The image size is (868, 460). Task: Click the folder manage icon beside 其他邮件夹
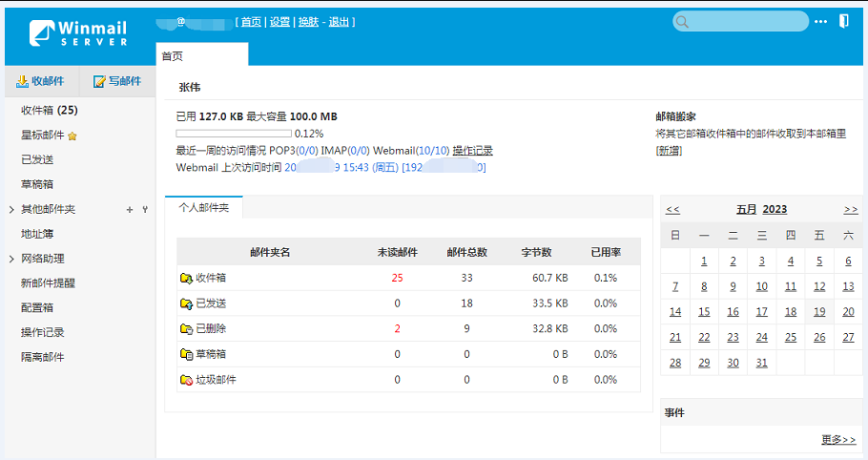click(x=144, y=209)
